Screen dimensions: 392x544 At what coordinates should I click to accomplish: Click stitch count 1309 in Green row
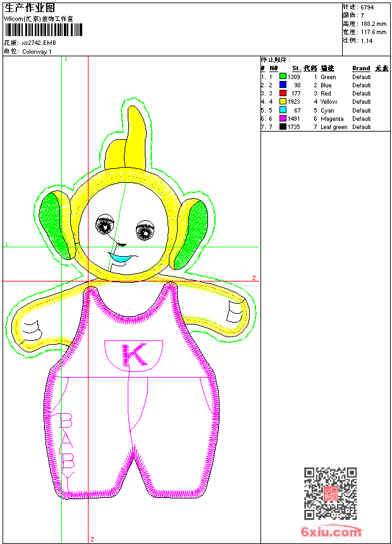coord(294,77)
